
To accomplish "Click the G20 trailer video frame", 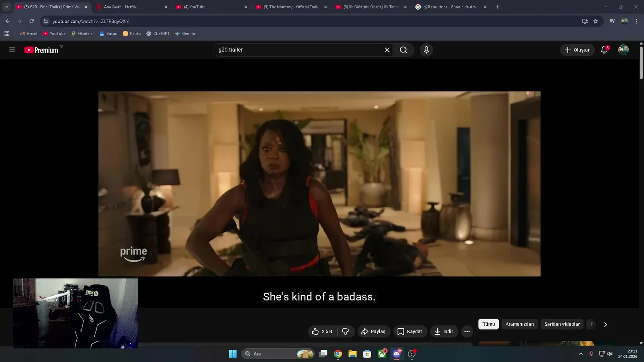I will click(x=319, y=184).
